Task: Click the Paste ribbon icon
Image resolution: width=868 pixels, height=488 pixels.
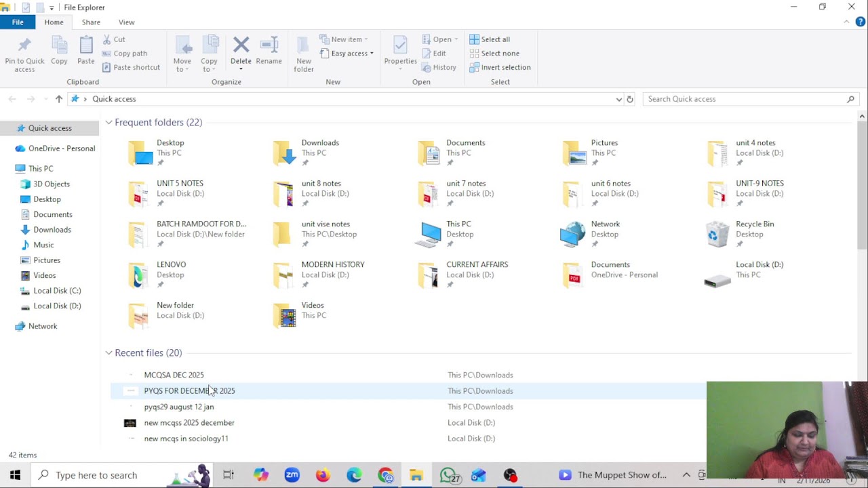Action: (x=86, y=52)
